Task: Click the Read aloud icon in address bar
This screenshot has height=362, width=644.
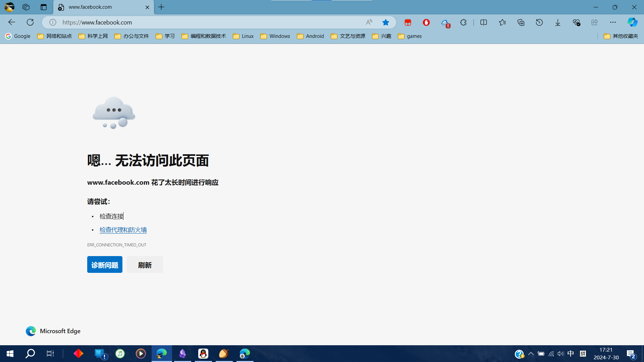Action: (369, 22)
